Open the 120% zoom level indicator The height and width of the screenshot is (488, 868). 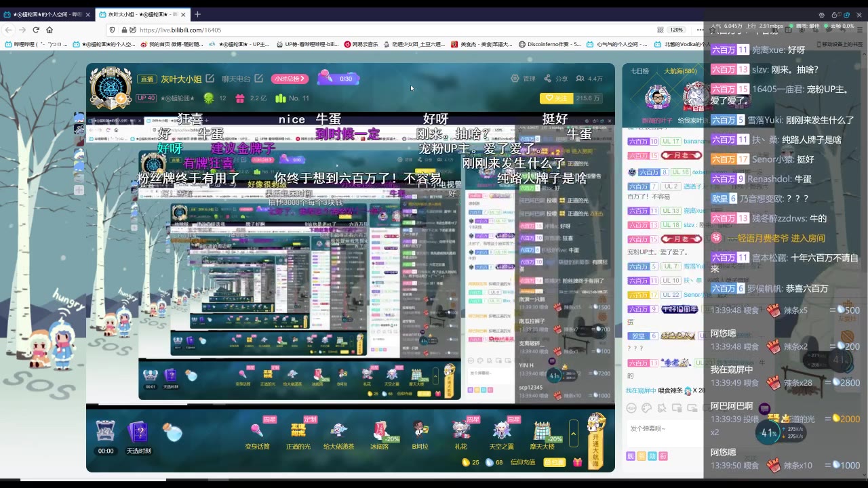(x=676, y=30)
